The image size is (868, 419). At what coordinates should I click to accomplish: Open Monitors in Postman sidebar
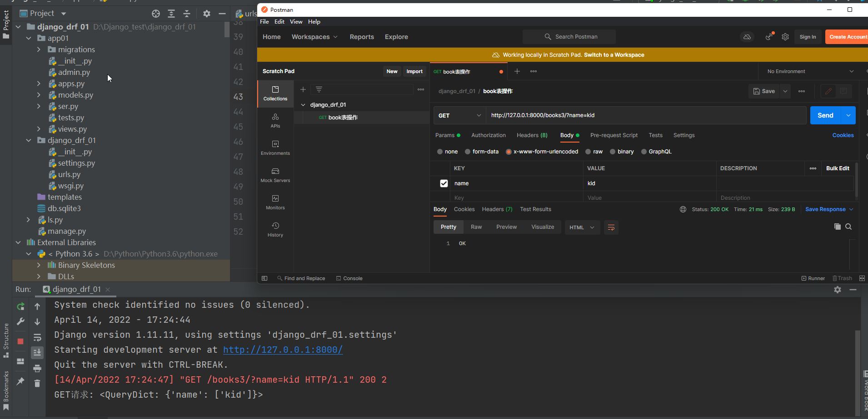tap(275, 202)
